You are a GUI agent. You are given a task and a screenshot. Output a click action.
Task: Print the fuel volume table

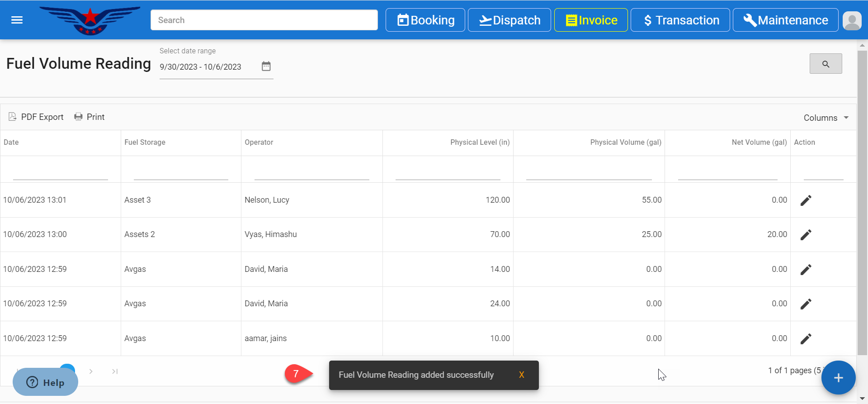(x=89, y=117)
